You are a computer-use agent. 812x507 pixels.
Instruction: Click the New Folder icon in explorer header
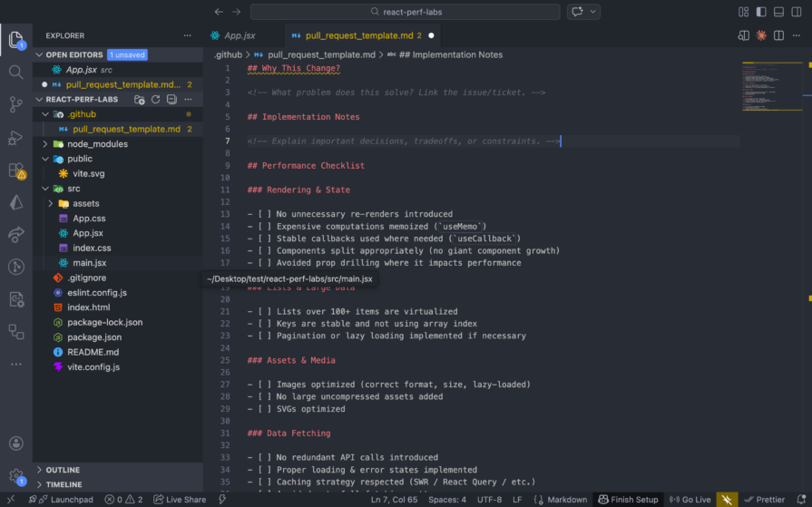tap(140, 99)
